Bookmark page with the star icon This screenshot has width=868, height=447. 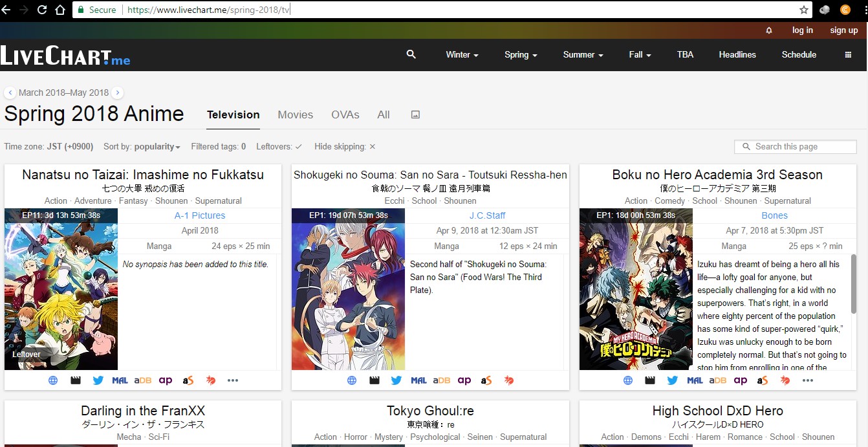804,10
